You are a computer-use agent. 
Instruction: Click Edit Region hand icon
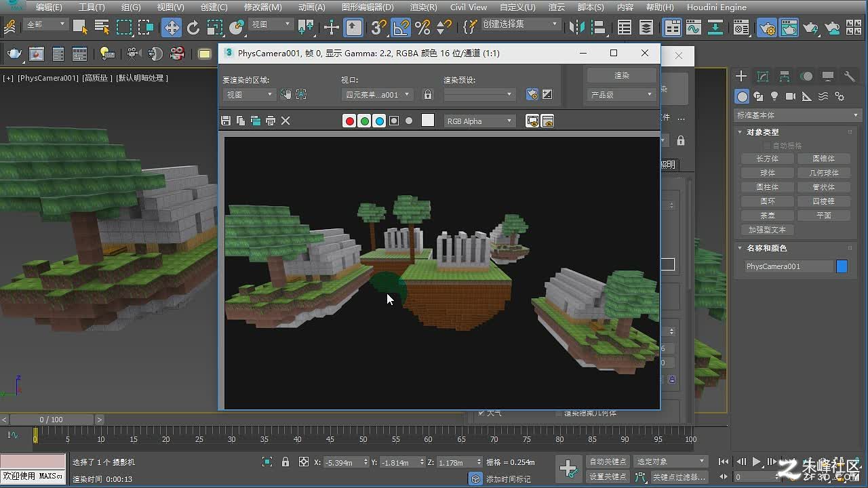click(x=286, y=94)
